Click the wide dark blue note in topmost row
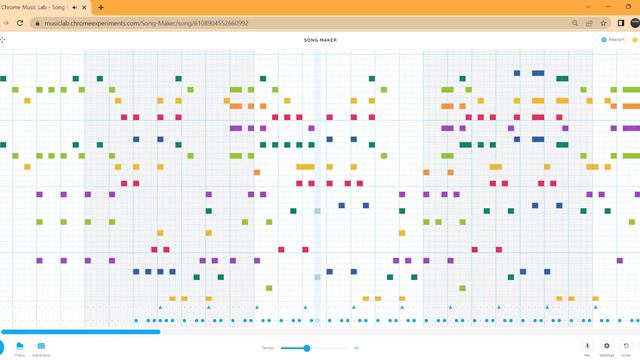The height and width of the screenshot is (360, 640). (x=538, y=73)
